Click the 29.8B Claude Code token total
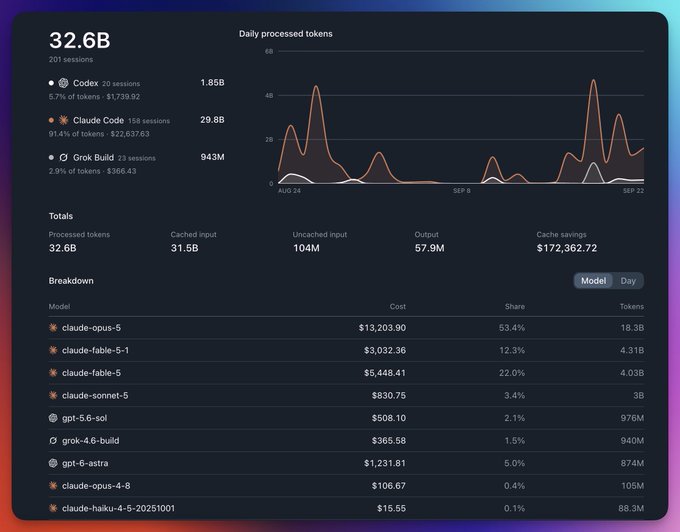 pyautogui.click(x=212, y=120)
